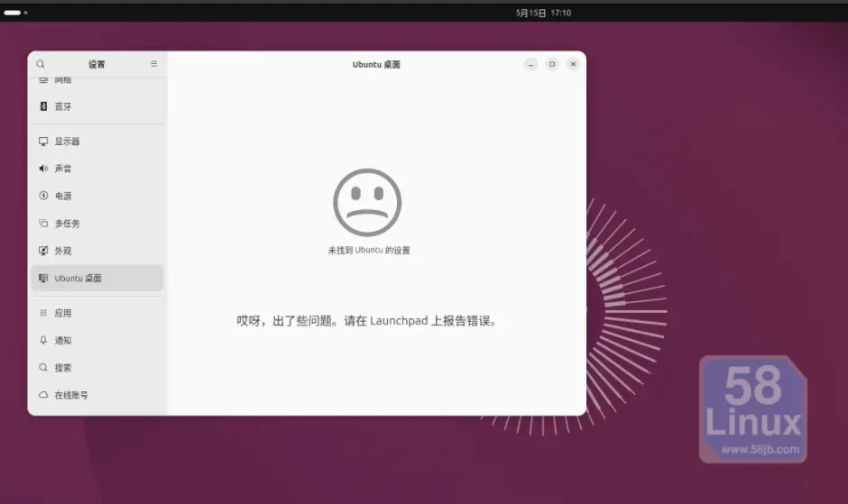Maximize the Settings window
The image size is (848, 504).
click(x=552, y=64)
